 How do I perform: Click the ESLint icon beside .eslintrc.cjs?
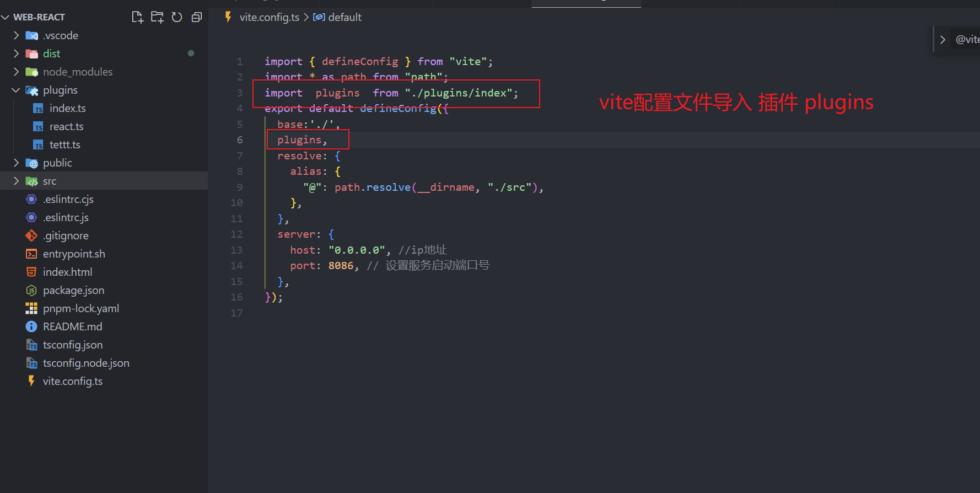point(31,199)
